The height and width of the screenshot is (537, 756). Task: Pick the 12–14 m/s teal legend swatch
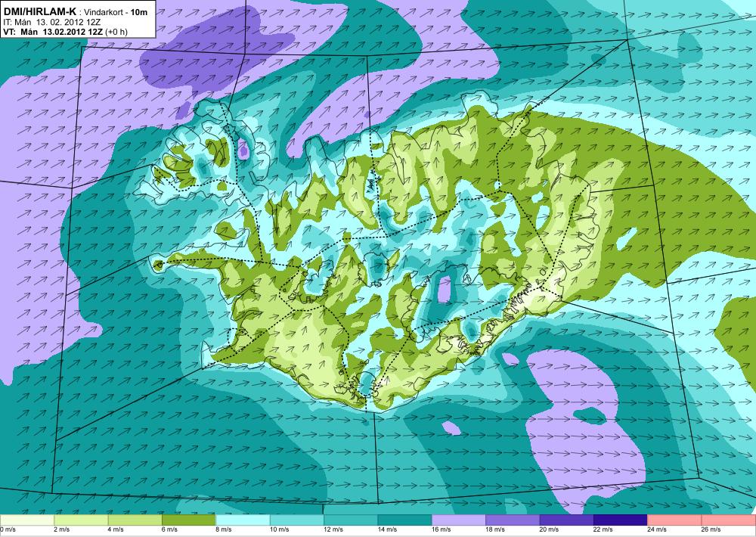351,520
